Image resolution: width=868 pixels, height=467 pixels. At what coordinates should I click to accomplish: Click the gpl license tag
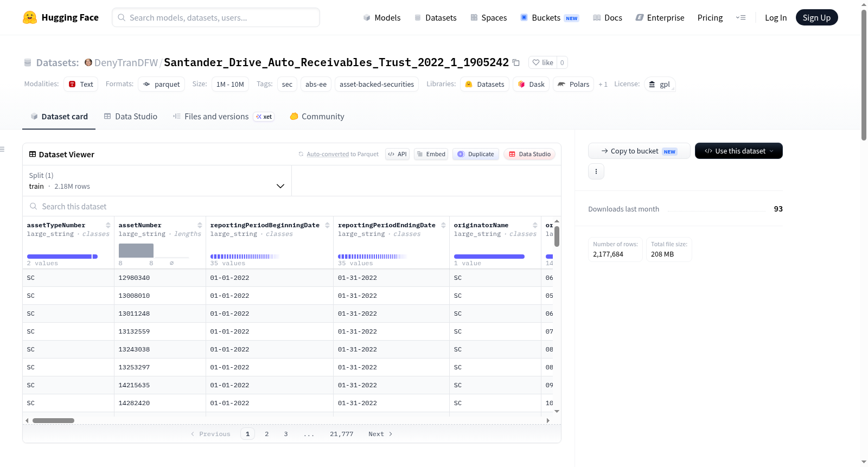coord(660,84)
